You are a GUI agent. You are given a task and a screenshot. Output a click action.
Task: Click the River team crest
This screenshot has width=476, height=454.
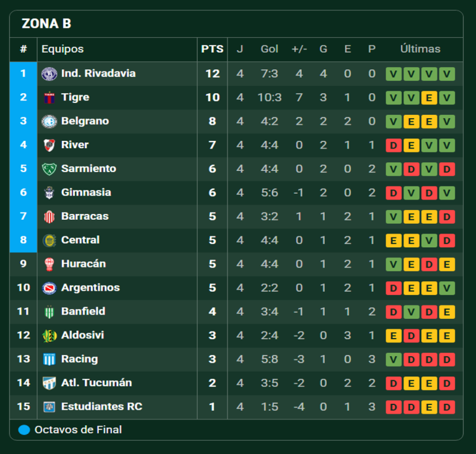pyautogui.click(x=49, y=145)
